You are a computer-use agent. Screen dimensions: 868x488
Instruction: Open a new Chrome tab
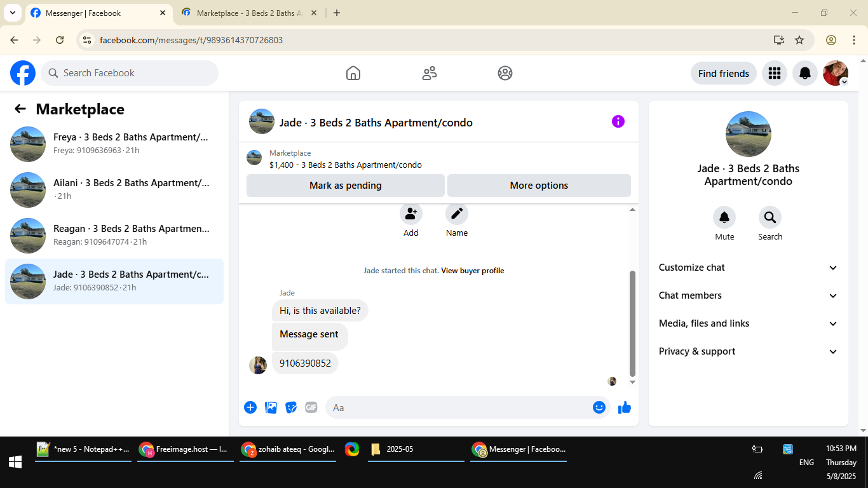[337, 13]
